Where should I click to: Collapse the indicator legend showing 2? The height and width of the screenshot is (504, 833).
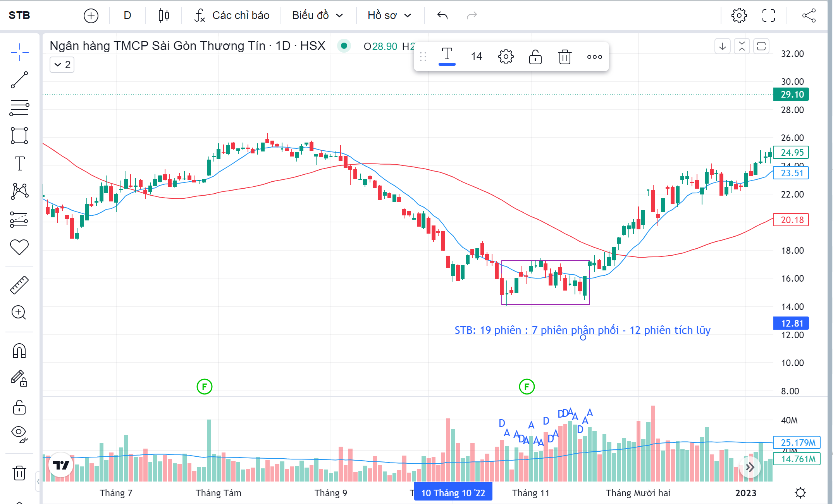point(62,65)
